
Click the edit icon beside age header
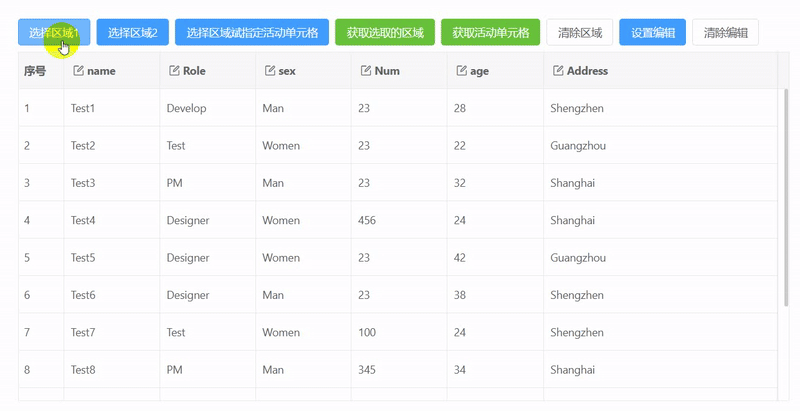[461, 70]
